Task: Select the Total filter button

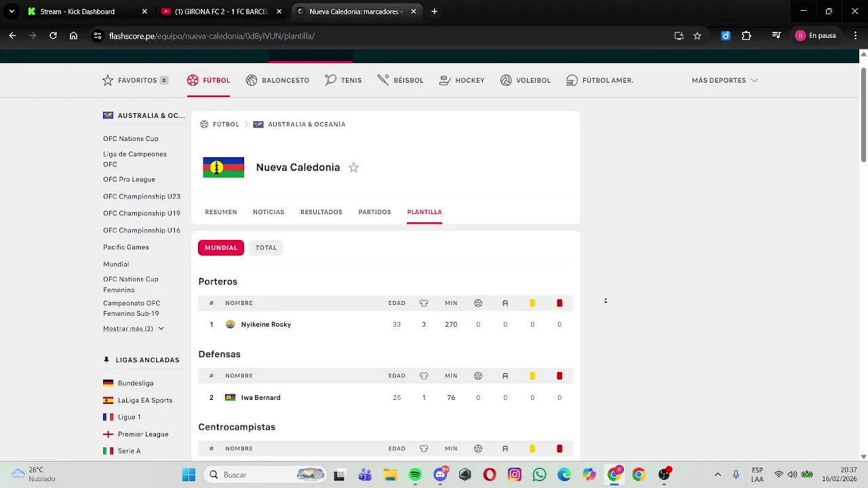Action: [x=266, y=247]
